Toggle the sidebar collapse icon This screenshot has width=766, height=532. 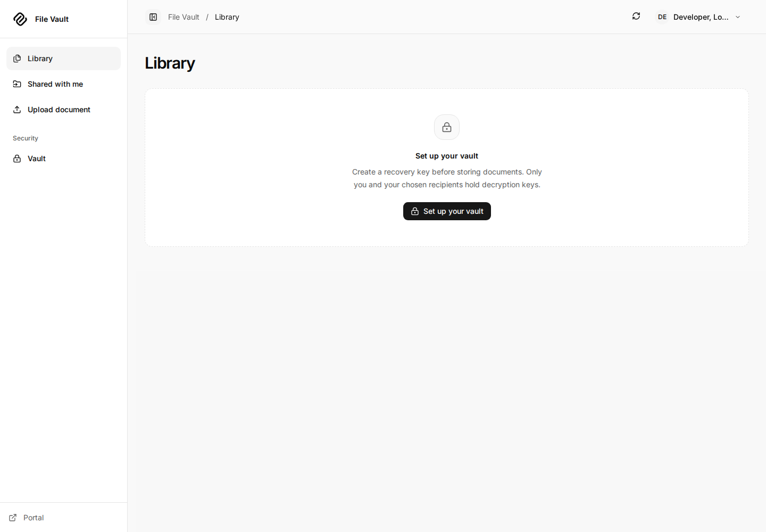click(153, 17)
